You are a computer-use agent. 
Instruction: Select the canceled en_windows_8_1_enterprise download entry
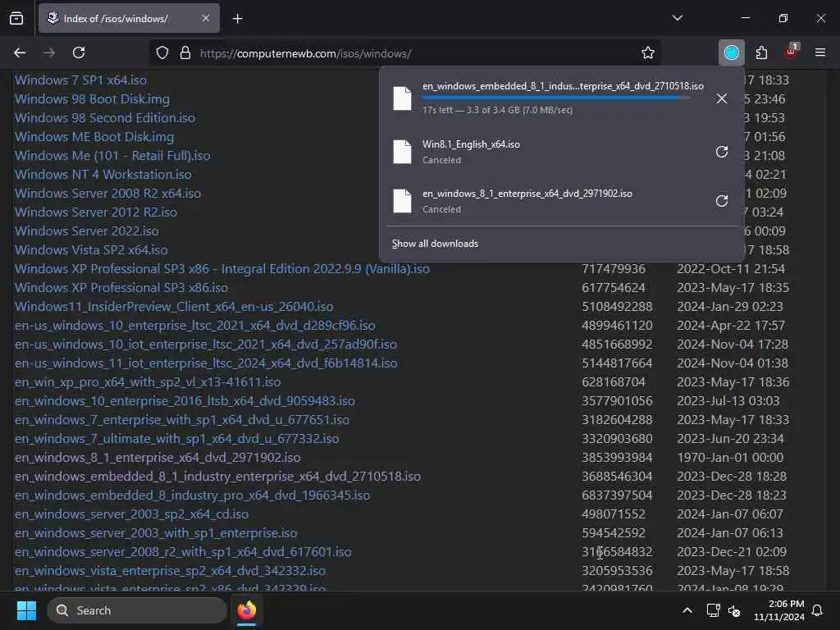[x=561, y=201]
